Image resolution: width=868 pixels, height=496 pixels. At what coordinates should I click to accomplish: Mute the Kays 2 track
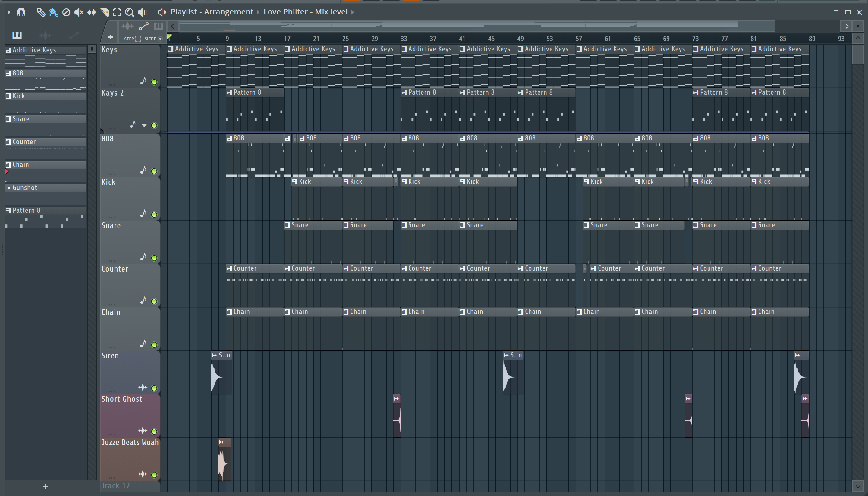pyautogui.click(x=154, y=126)
